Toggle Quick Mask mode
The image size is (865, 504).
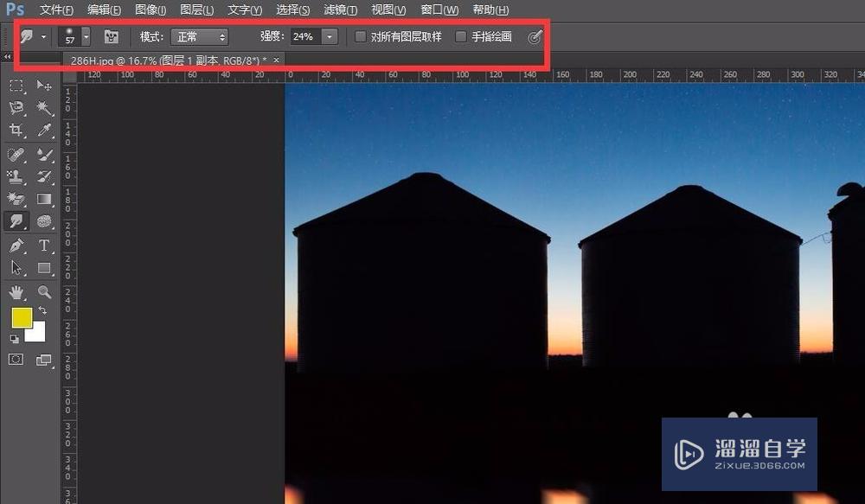click(16, 360)
